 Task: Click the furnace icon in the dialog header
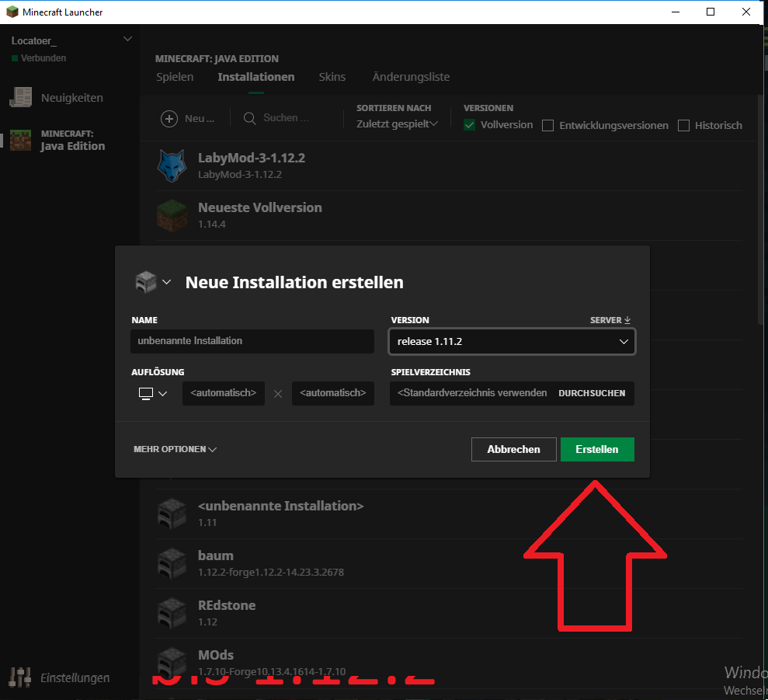[145, 282]
